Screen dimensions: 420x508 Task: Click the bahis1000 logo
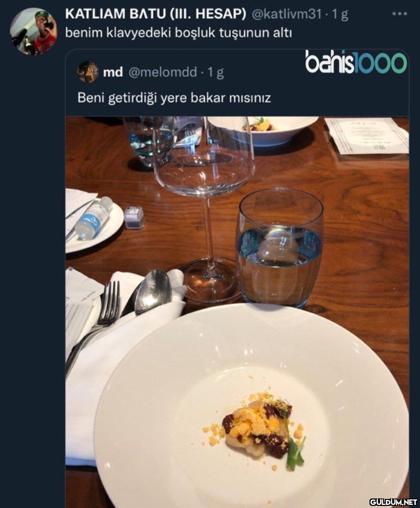coord(356,62)
